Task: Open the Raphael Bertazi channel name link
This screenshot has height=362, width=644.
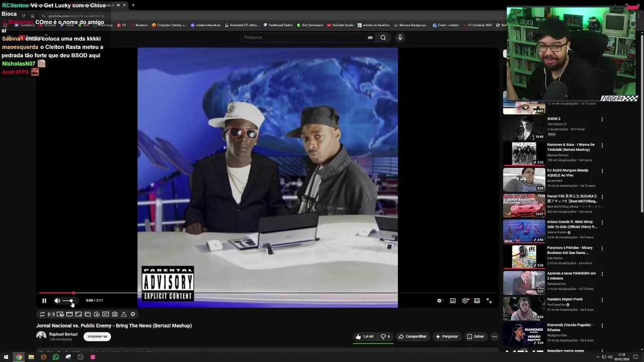Action: click(63, 334)
